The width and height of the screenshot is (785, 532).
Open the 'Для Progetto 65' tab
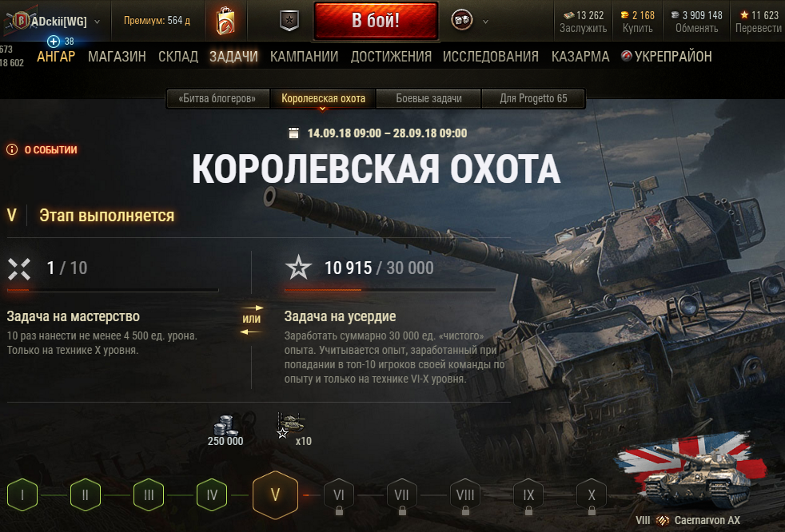pos(533,98)
